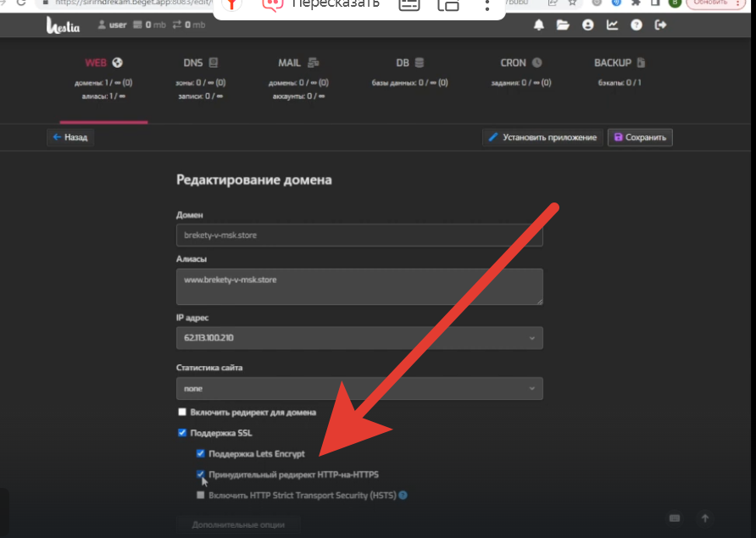This screenshot has width=756, height=538.
Task: Click the Сохранить save button
Action: click(640, 137)
